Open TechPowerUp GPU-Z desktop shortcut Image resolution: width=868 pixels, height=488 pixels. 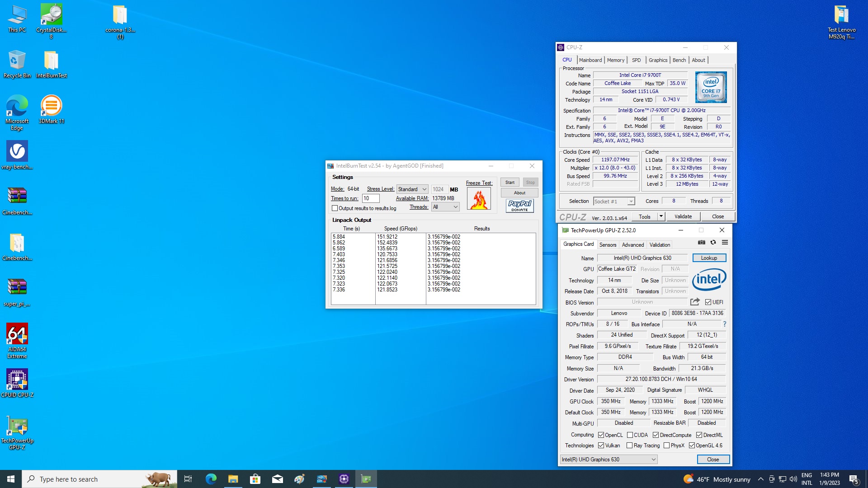point(17,432)
